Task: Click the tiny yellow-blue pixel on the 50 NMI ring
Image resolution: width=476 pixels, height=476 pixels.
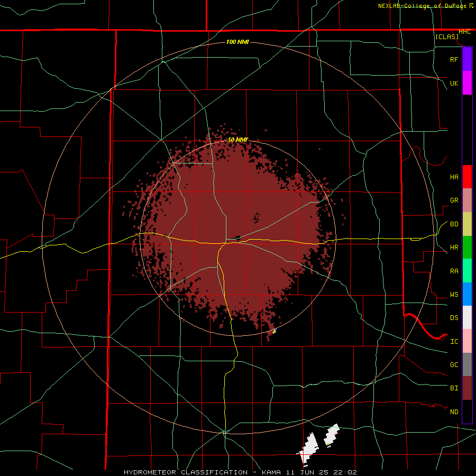Action: coord(274,331)
